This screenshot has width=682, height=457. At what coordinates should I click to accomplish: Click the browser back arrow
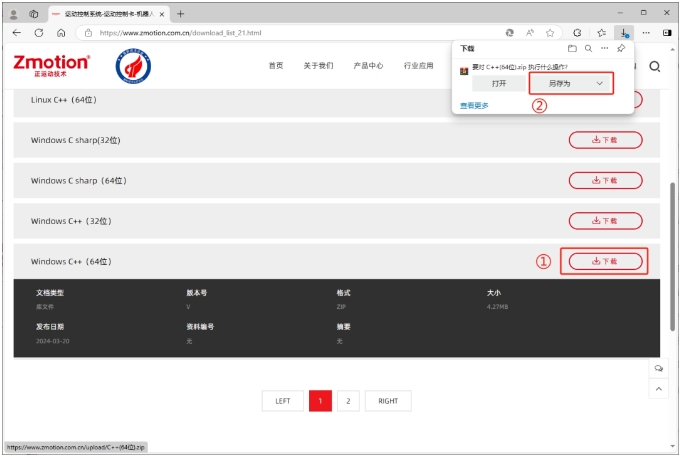[x=17, y=33]
